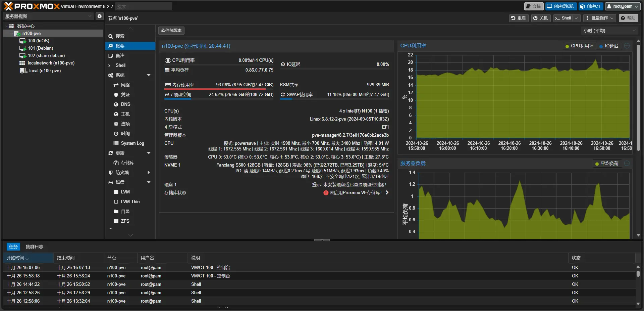644x311 pixels.
Task: Open the System Log page
Action: point(132,143)
